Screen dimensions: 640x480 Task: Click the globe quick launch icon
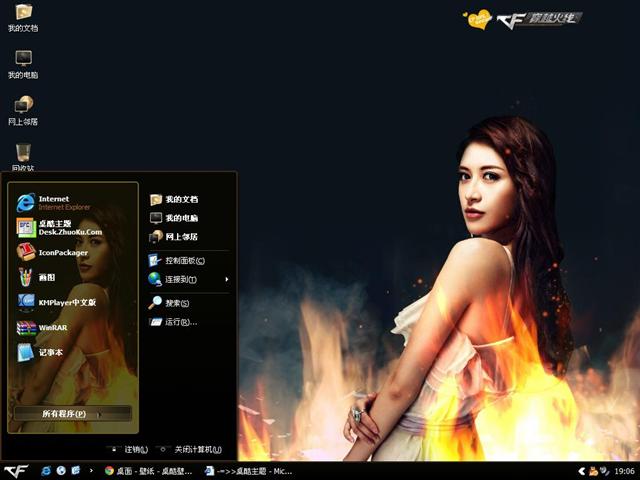(61, 471)
